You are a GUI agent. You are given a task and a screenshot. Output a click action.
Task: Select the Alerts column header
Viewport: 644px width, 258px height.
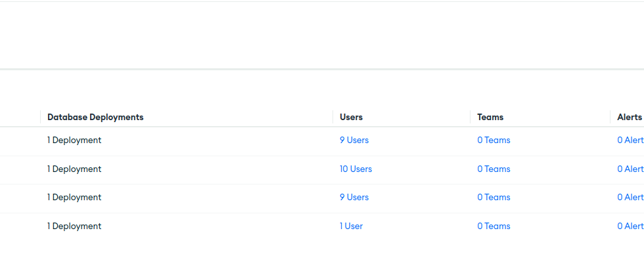click(630, 117)
